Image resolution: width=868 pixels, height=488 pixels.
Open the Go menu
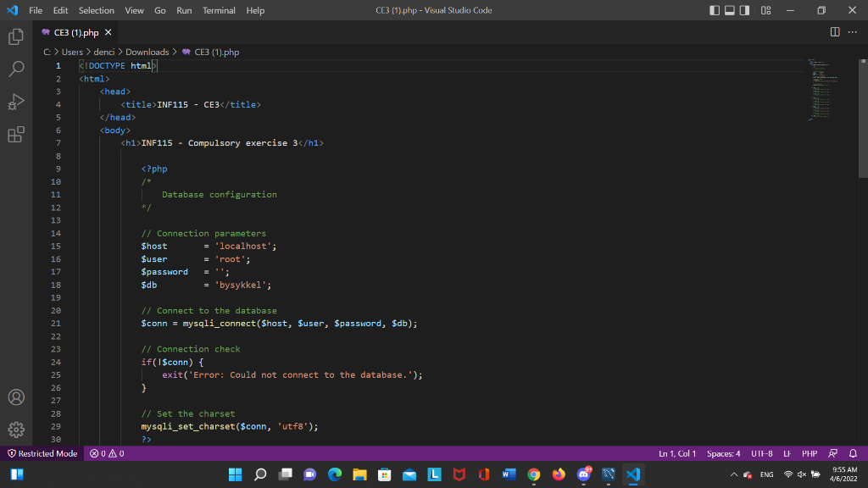160,10
